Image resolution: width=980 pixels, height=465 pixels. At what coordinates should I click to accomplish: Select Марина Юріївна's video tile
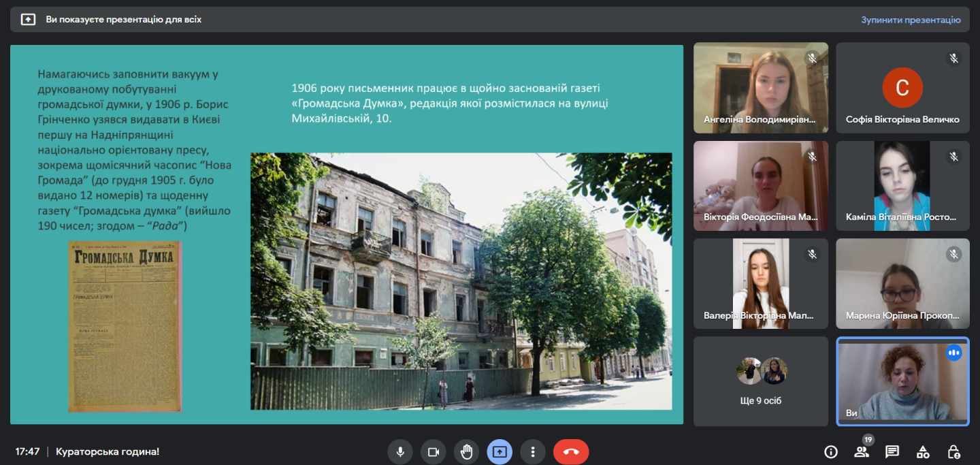click(x=902, y=283)
